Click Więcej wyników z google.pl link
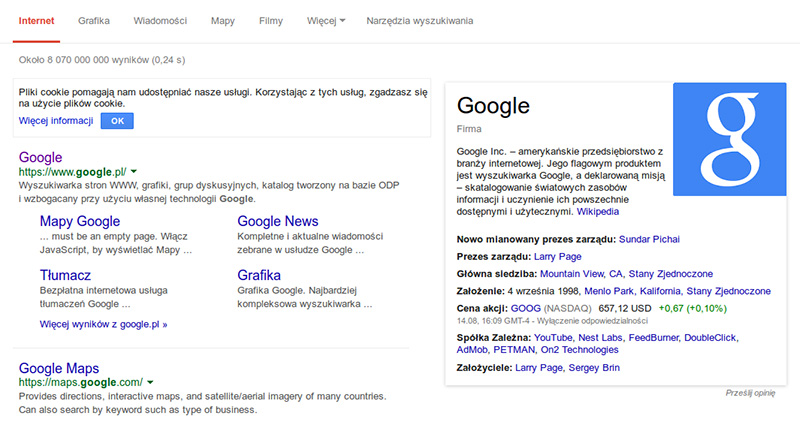Image resolution: width=800 pixels, height=422 pixels. [x=103, y=324]
